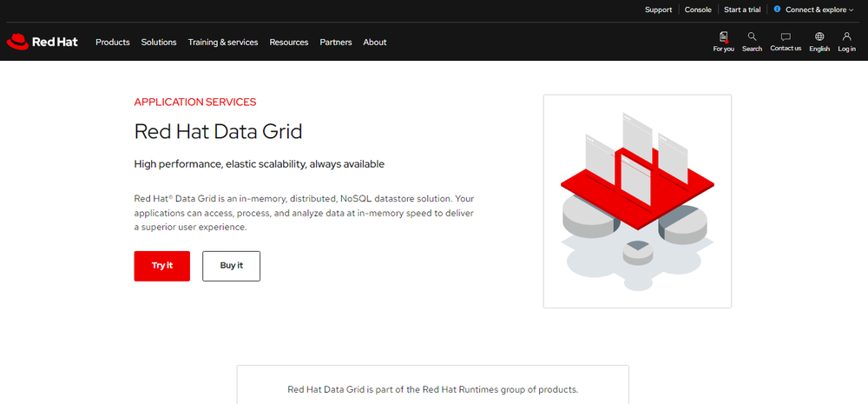Click the APPLICATION SERVICES label

194,102
